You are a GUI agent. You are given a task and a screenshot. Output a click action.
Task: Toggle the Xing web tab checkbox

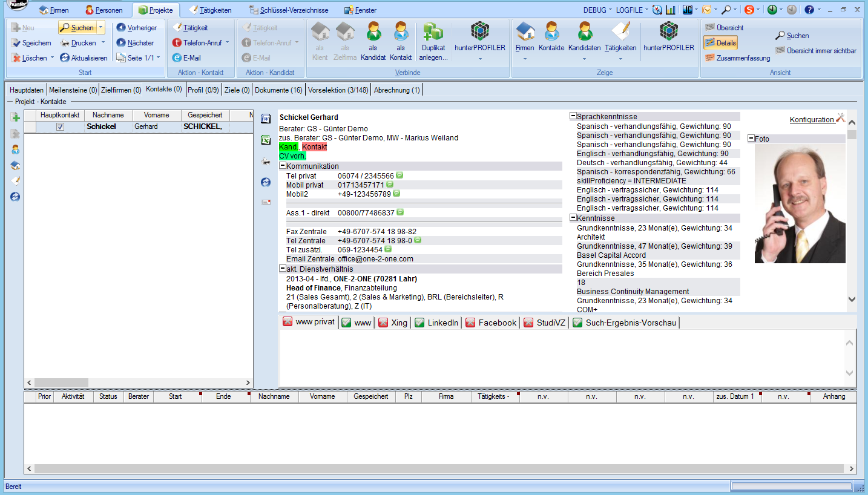point(383,323)
